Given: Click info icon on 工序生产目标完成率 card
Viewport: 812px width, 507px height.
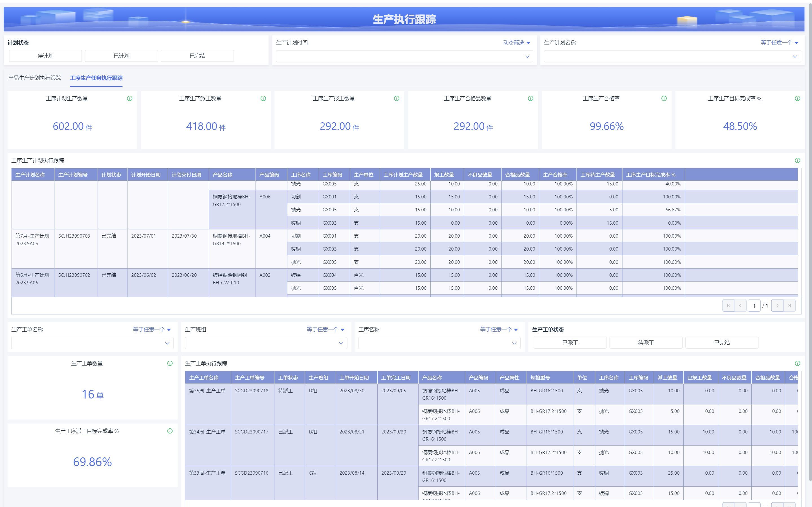Looking at the screenshot, I should [797, 98].
